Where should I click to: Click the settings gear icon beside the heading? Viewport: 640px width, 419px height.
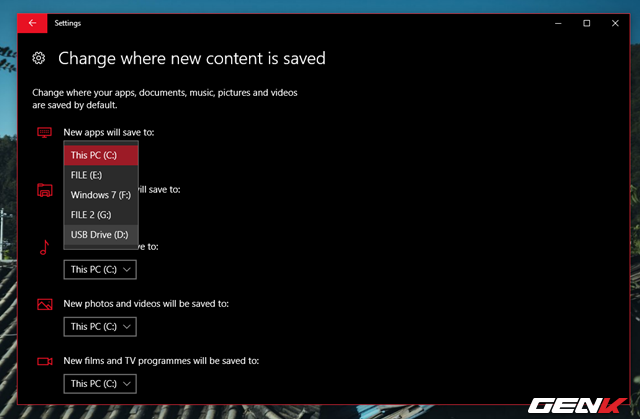coord(39,58)
